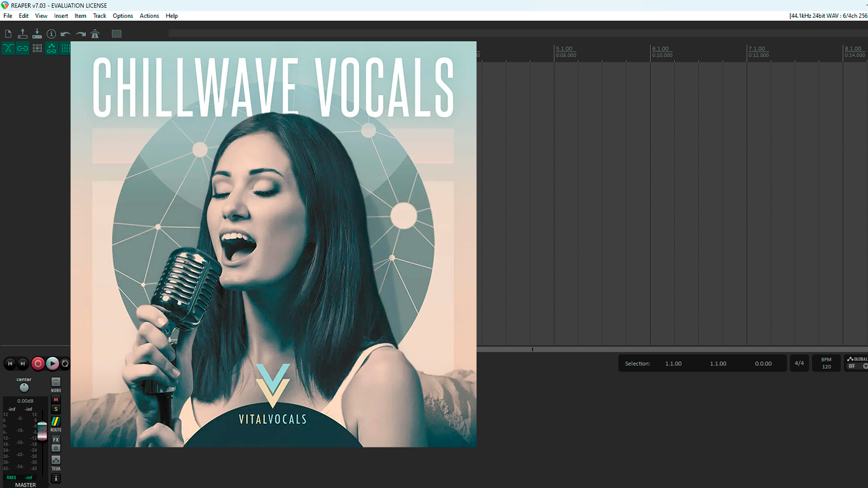Image resolution: width=868 pixels, height=488 pixels.
Task: Open the View menu
Action: (x=41, y=16)
